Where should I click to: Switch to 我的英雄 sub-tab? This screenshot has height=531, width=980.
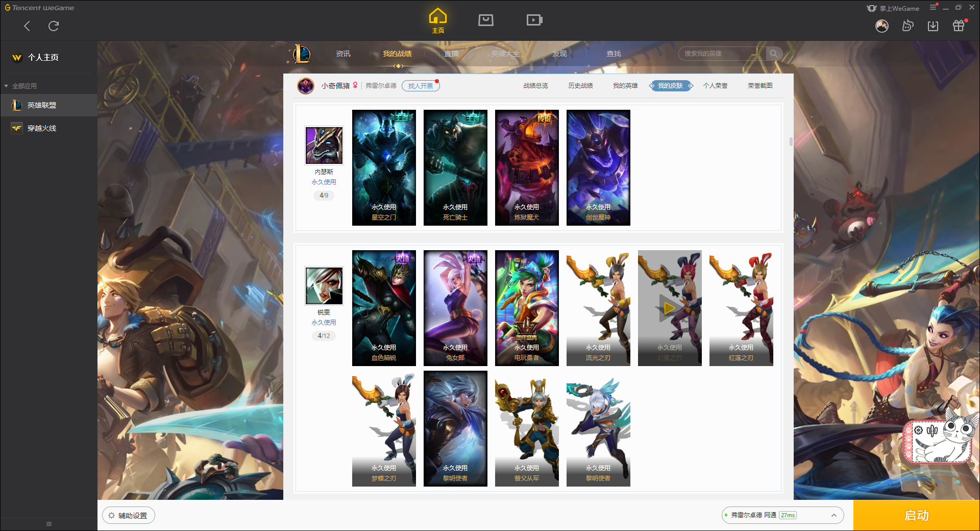pyautogui.click(x=625, y=86)
